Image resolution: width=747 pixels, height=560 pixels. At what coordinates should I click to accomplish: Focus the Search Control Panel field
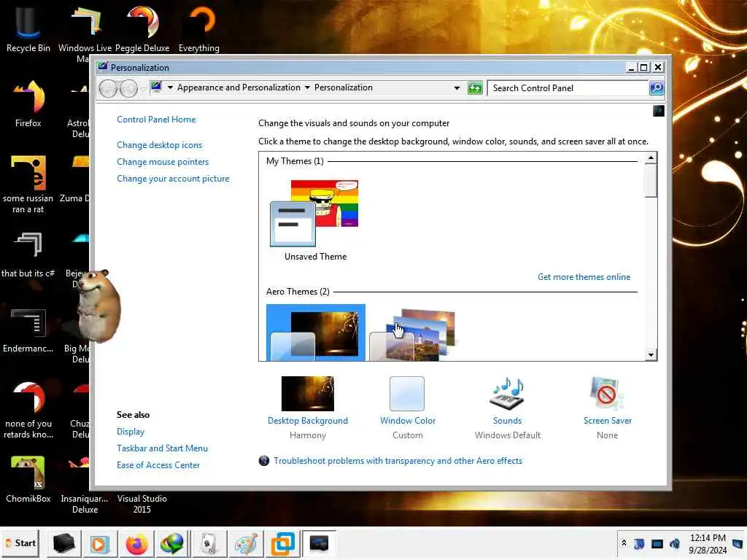coord(568,88)
